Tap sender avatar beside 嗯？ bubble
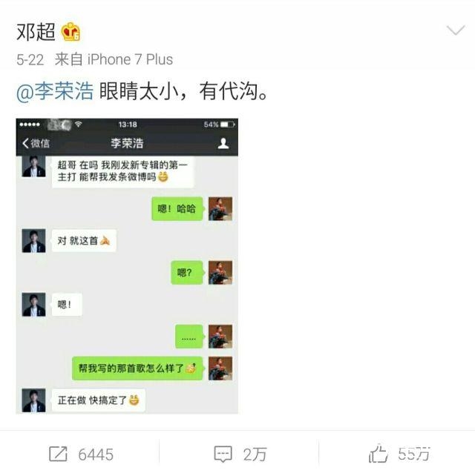 point(220,272)
